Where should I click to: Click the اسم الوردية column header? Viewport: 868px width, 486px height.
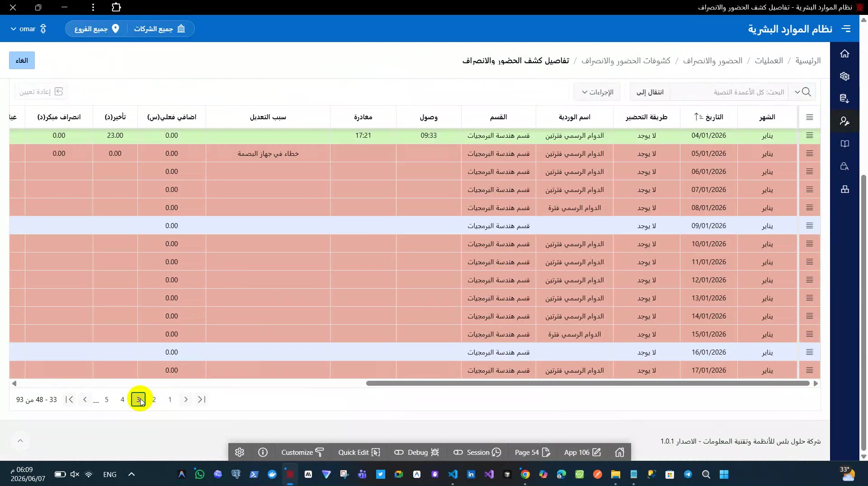pos(575,117)
